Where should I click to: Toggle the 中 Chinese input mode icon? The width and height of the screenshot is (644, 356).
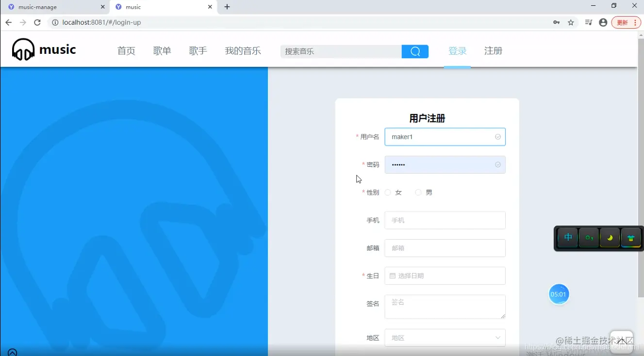click(567, 238)
